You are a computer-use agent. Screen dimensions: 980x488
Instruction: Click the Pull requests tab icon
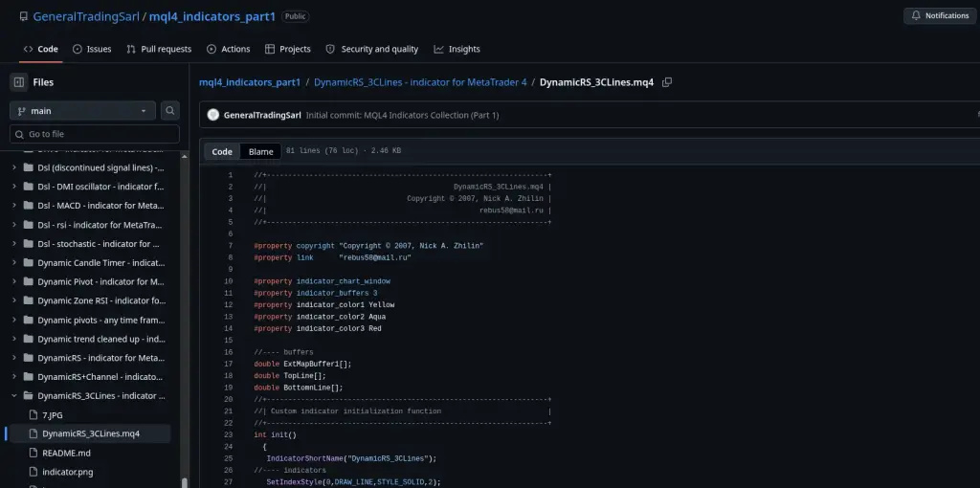coord(131,49)
